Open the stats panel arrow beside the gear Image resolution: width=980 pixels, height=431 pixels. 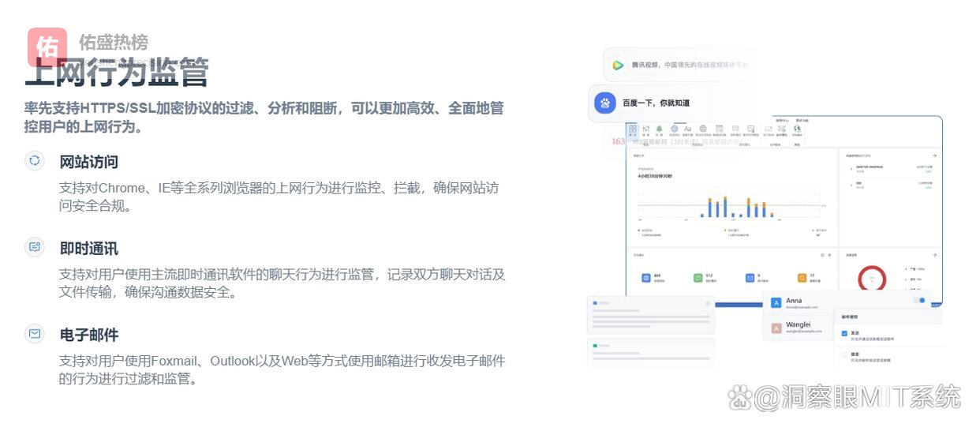(x=831, y=255)
